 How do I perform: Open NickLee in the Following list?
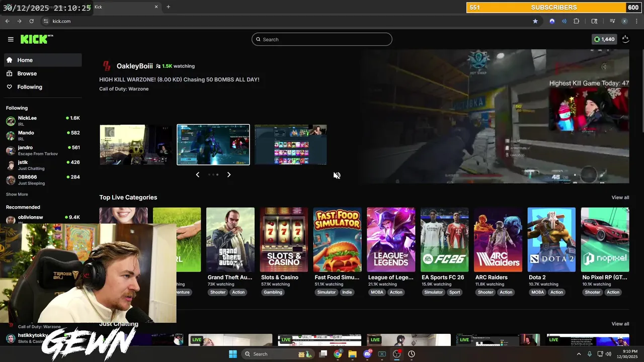point(43,121)
